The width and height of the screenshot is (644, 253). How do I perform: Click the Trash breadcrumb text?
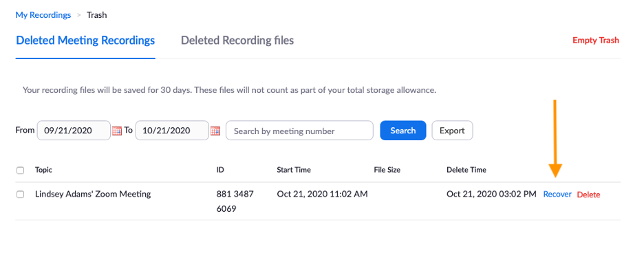tap(96, 15)
